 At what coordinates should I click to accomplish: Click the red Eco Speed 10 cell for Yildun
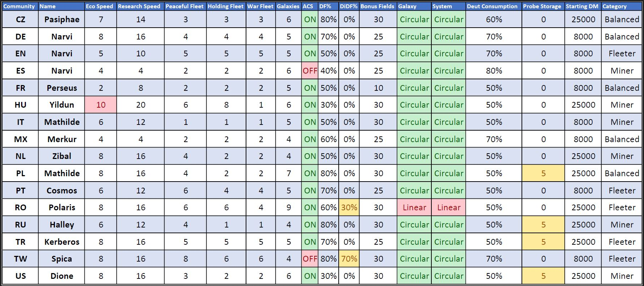(x=101, y=105)
